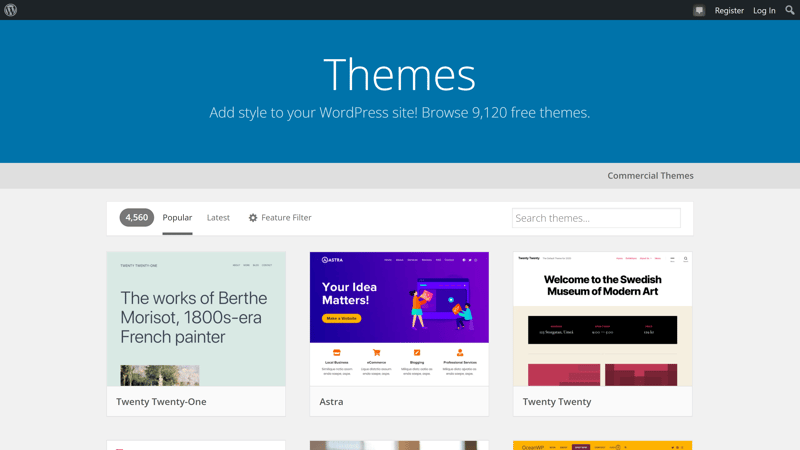
Task: Click the Twenty Twenty theme name
Action: click(557, 402)
